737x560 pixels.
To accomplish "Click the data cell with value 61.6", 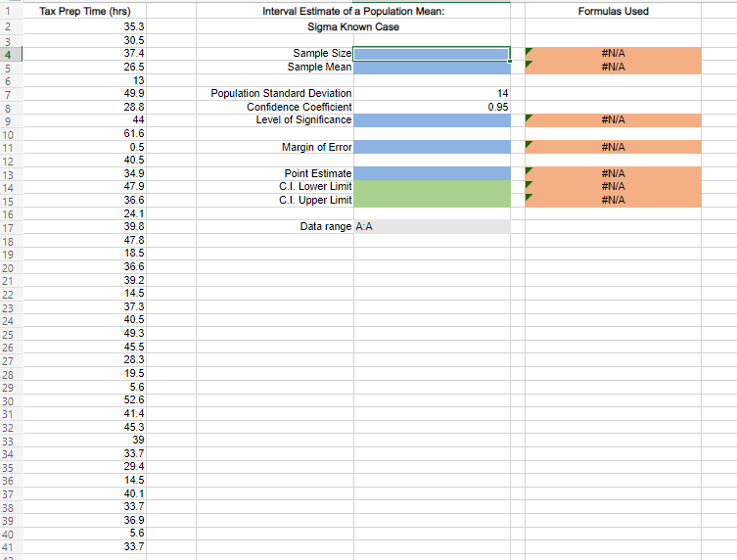I will tap(84, 134).
